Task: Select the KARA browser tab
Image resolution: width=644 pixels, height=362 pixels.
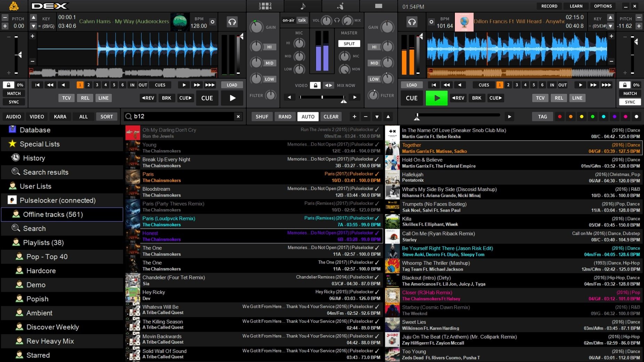Action: point(60,117)
